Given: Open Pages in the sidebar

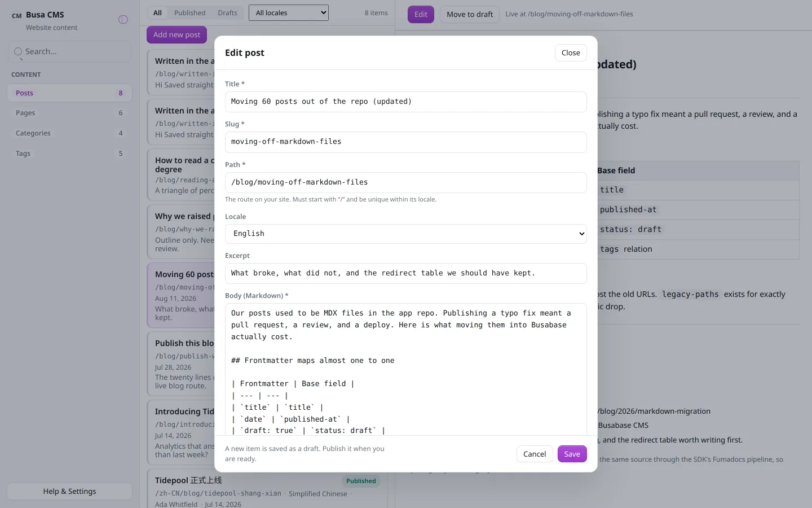Looking at the screenshot, I should [69, 113].
